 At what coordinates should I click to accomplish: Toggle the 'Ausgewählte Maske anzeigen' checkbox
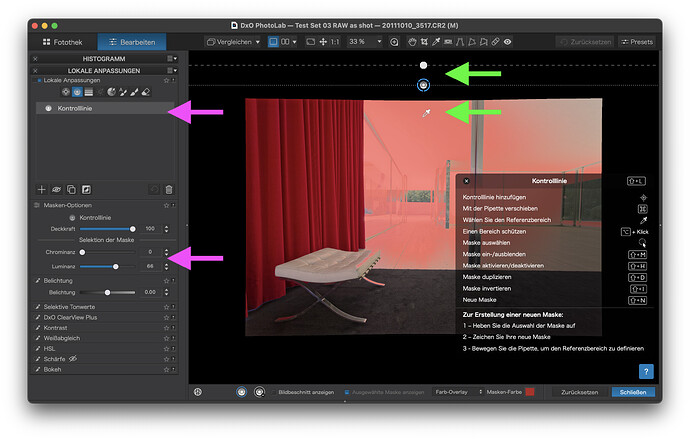click(348, 392)
